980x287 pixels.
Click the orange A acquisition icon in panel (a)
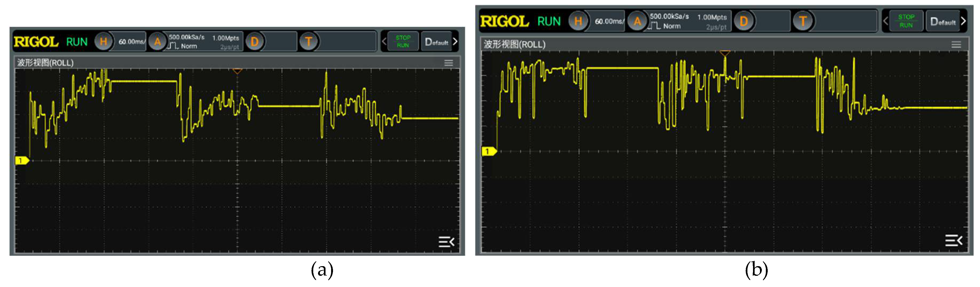coord(157,41)
